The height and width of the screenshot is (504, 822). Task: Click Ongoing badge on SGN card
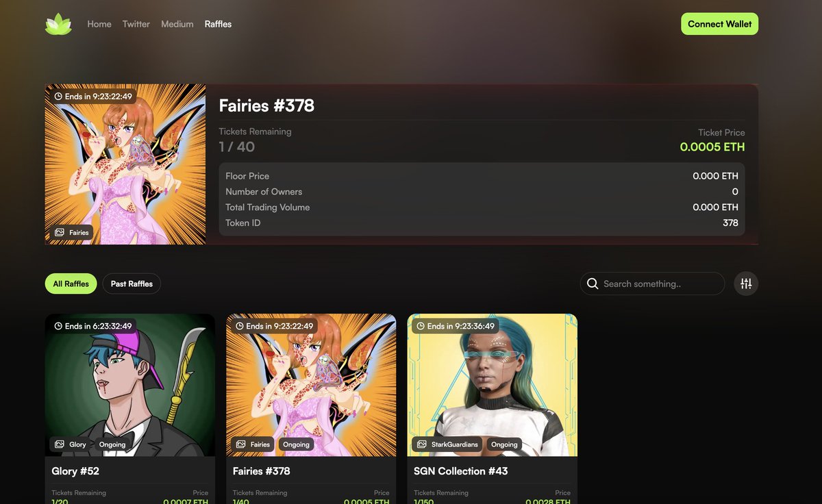tap(504, 444)
